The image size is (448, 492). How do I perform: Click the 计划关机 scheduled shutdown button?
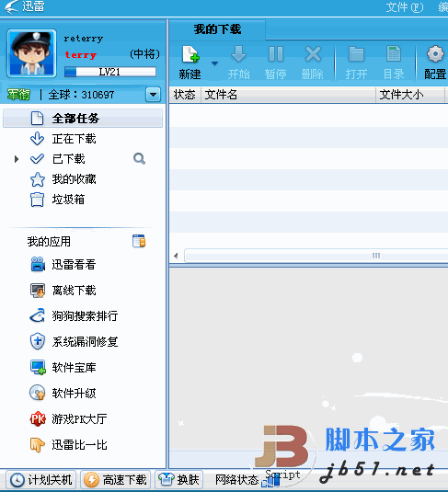click(x=41, y=480)
